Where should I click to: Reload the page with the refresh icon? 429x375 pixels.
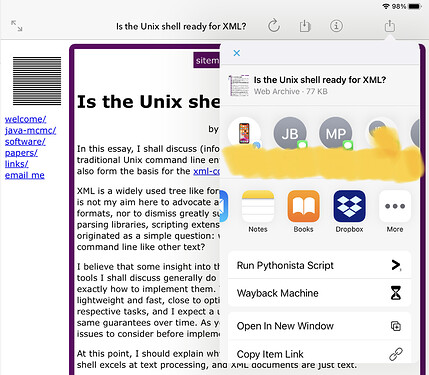pos(274,26)
